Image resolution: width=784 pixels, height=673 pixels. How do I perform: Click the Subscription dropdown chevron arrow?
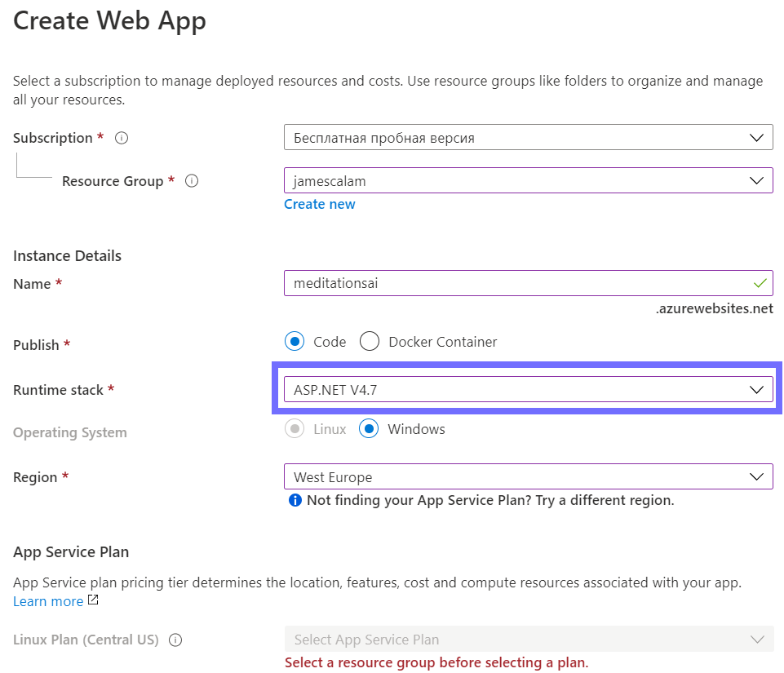pyautogui.click(x=756, y=138)
